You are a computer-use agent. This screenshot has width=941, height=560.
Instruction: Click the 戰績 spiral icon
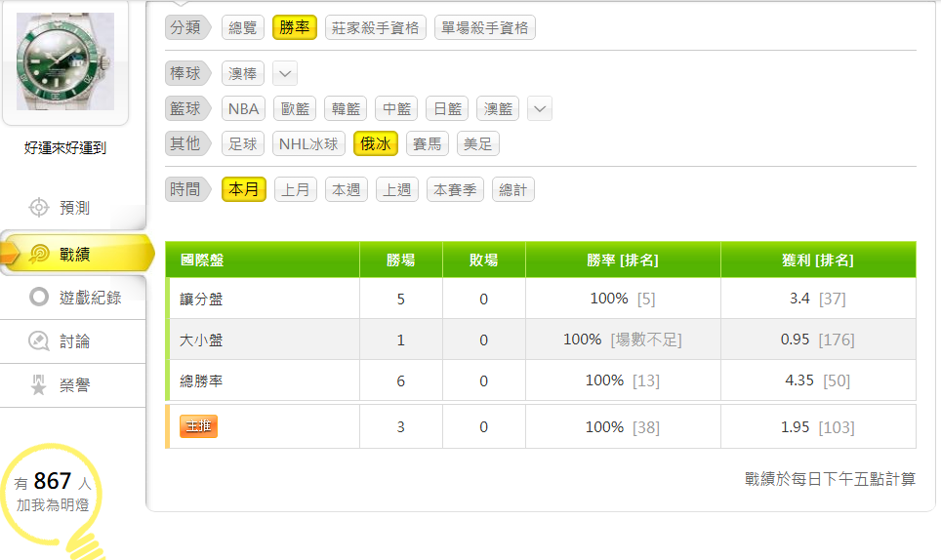(40, 255)
